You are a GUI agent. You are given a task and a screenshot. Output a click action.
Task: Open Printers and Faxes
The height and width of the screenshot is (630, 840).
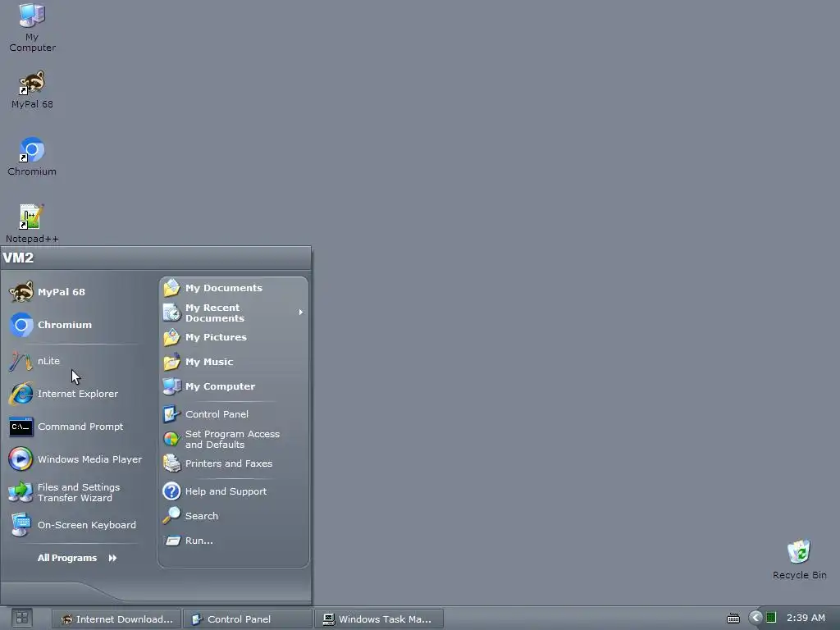234,463
